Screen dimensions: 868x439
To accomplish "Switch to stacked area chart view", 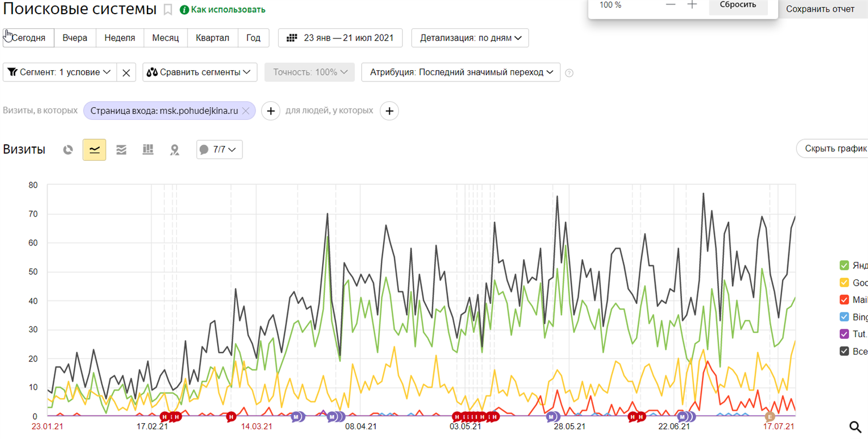I will [x=121, y=150].
